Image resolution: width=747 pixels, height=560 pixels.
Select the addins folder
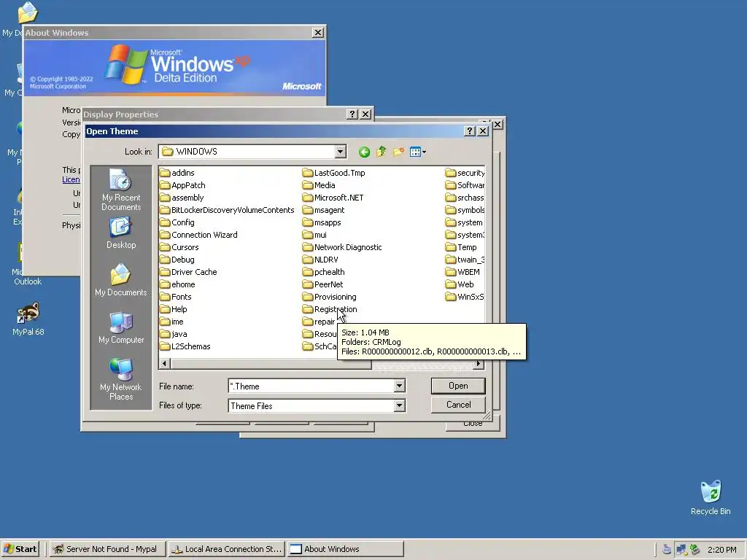point(177,173)
